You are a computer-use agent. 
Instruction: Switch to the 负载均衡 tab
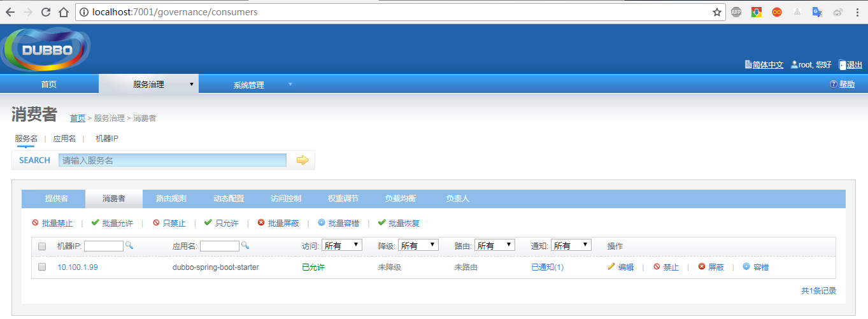(x=401, y=199)
